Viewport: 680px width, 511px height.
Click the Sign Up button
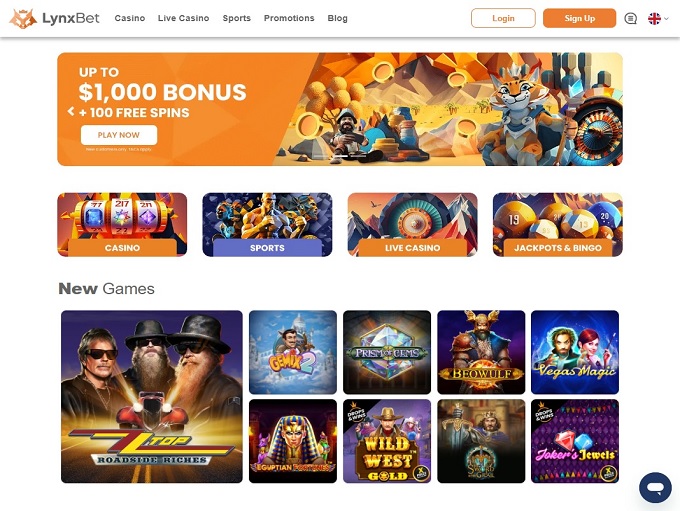(579, 18)
